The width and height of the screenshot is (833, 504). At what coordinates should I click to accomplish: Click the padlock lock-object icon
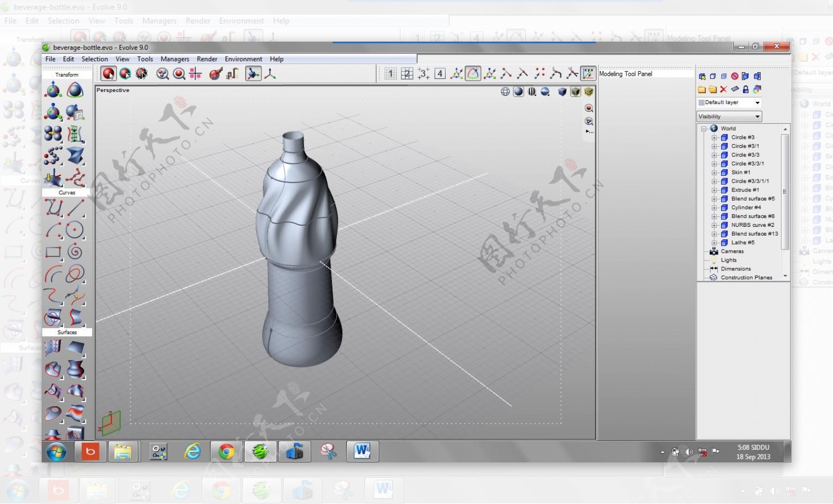[x=746, y=89]
